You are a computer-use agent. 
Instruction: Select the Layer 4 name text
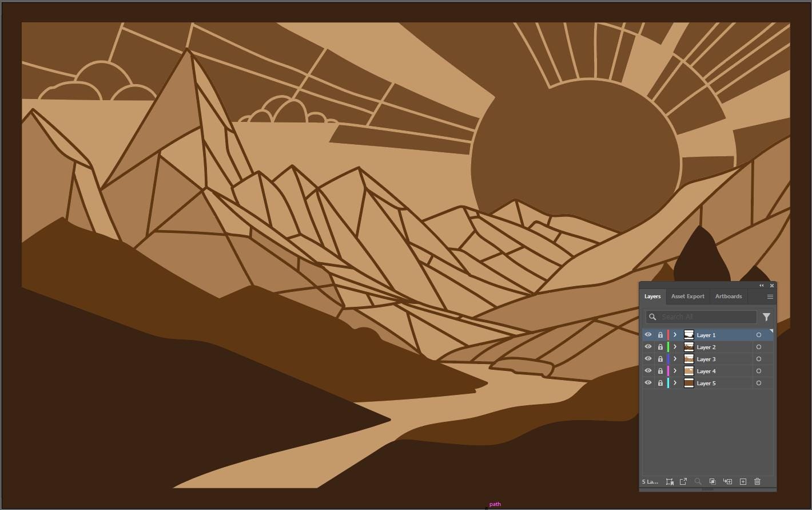pyautogui.click(x=706, y=371)
